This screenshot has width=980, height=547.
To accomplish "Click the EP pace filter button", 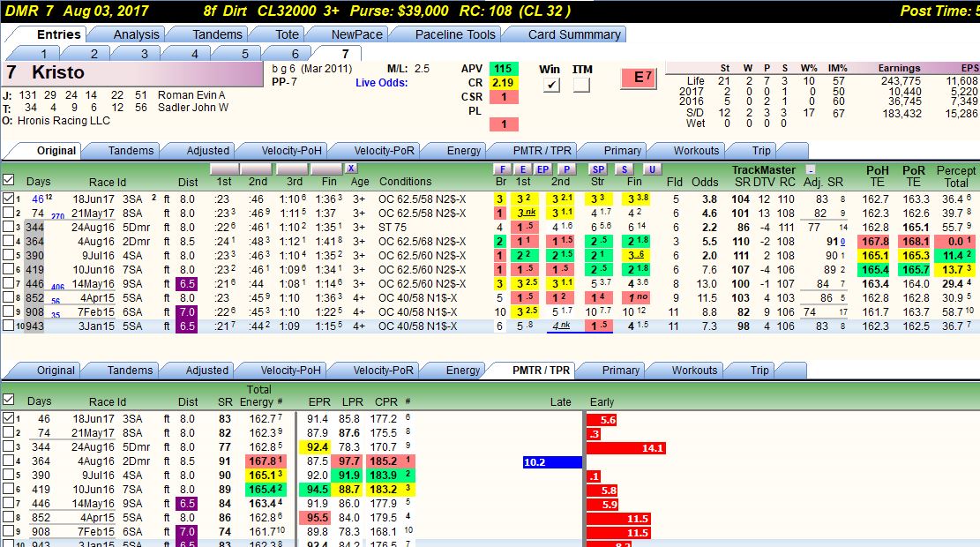I will 542,169.
